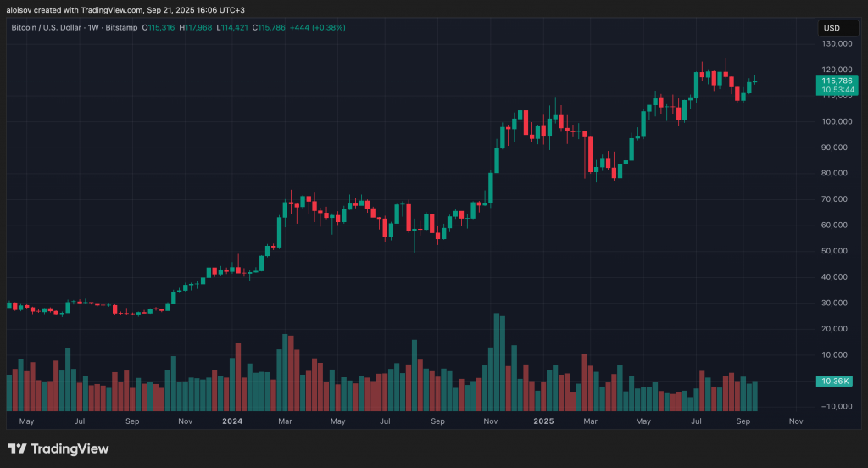Click the 130,000 price axis label
This screenshot has height=468, width=868.
[837, 44]
